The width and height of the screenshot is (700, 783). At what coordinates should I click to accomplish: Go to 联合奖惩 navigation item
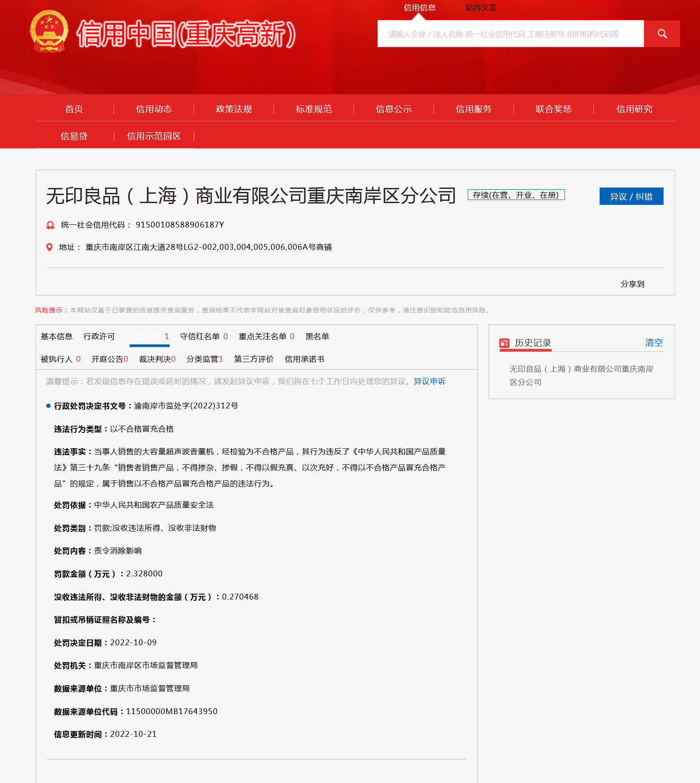coord(553,109)
